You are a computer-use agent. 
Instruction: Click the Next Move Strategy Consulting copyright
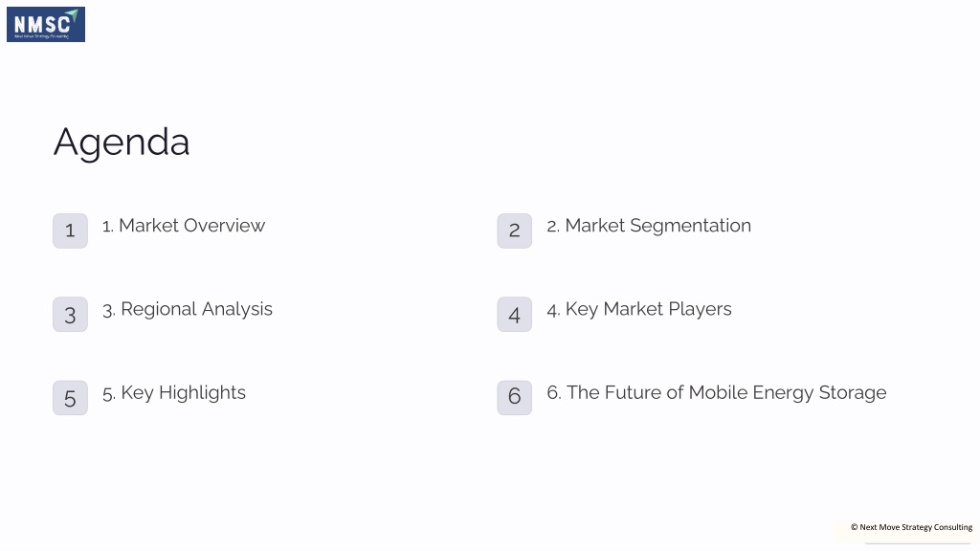(911, 527)
